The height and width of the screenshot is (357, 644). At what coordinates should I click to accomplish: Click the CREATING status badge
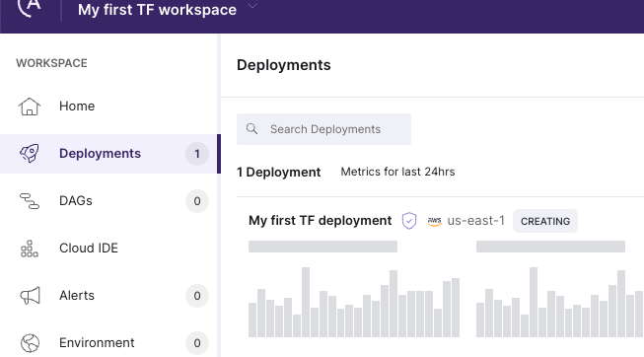pyautogui.click(x=545, y=221)
